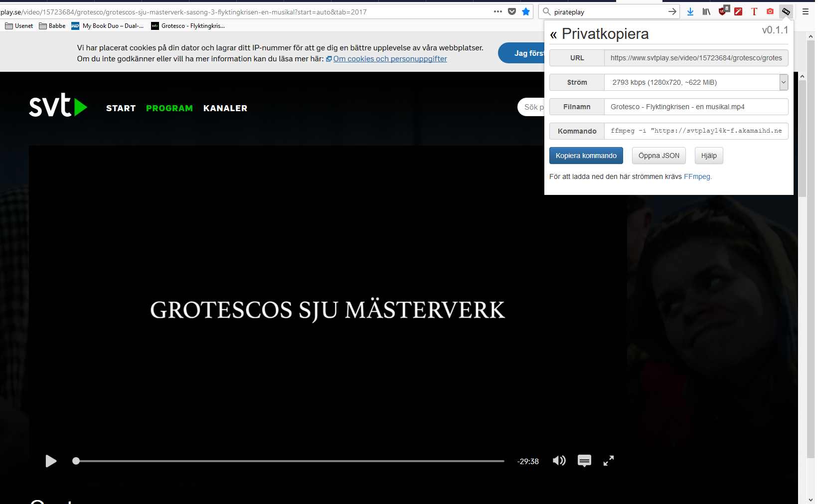Click the video progress scrubber handle
The image size is (818, 504).
tap(76, 461)
